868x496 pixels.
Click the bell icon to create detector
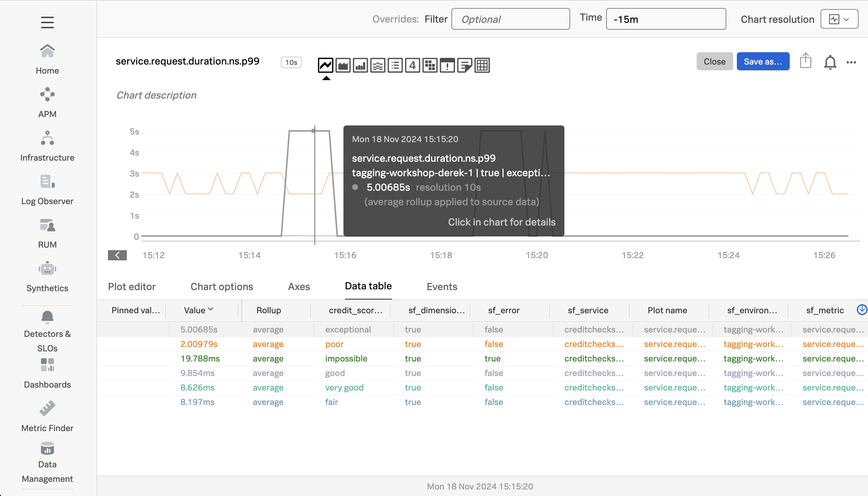click(830, 62)
